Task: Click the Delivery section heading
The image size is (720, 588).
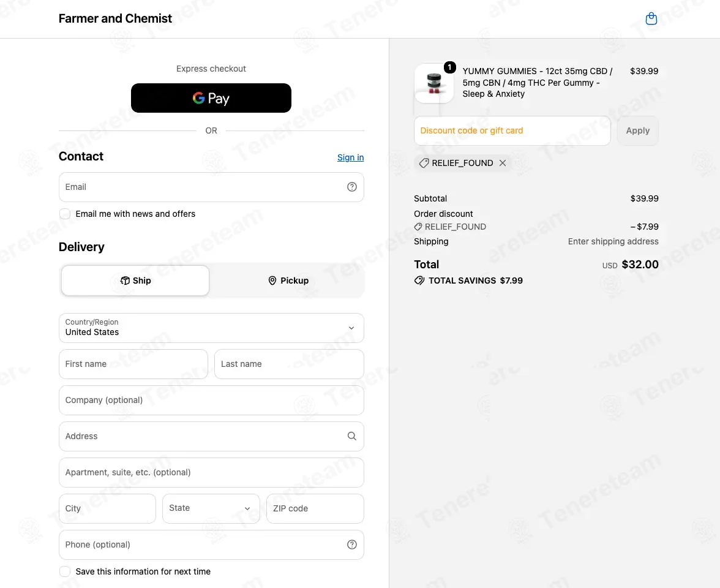Action: pos(81,247)
